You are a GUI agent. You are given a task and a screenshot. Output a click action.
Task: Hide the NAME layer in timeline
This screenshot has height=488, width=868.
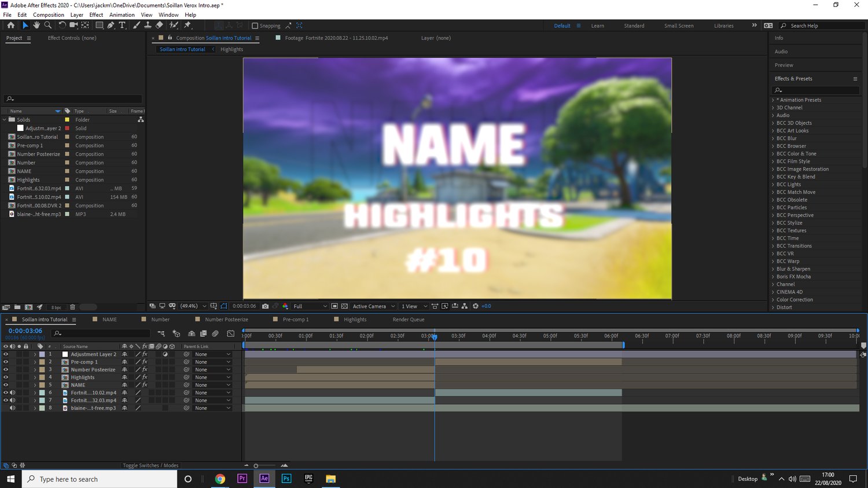point(6,385)
